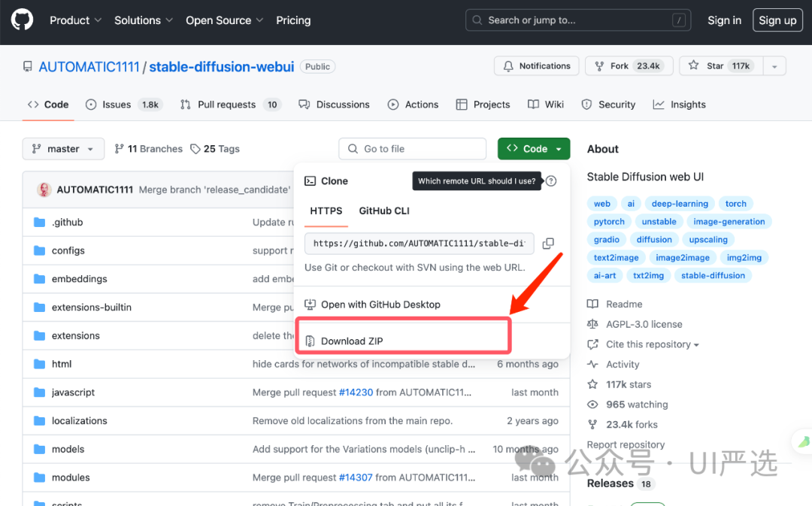The height and width of the screenshot is (506, 812).
Task: Open the AUTOMATIC1111 owner profile link
Action: [89, 67]
